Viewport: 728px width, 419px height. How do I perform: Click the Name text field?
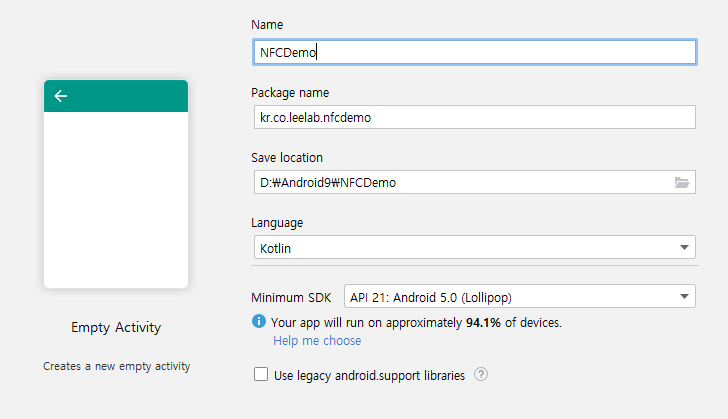click(x=472, y=52)
